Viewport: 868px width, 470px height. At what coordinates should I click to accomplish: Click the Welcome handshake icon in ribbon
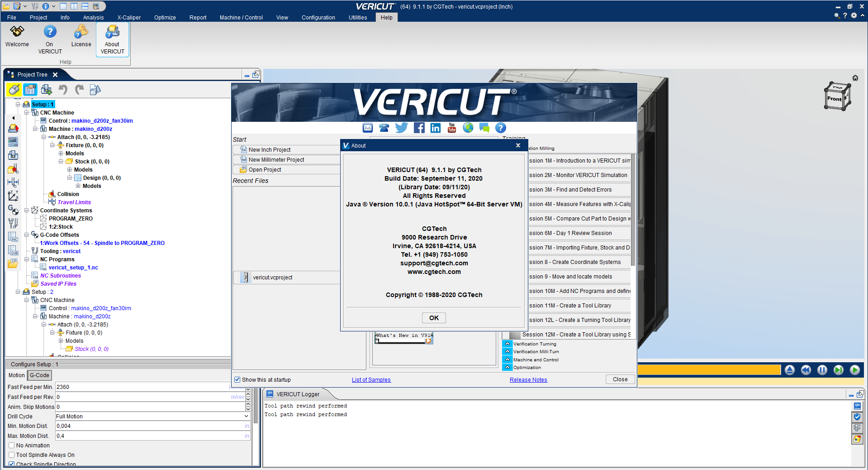tap(17, 32)
